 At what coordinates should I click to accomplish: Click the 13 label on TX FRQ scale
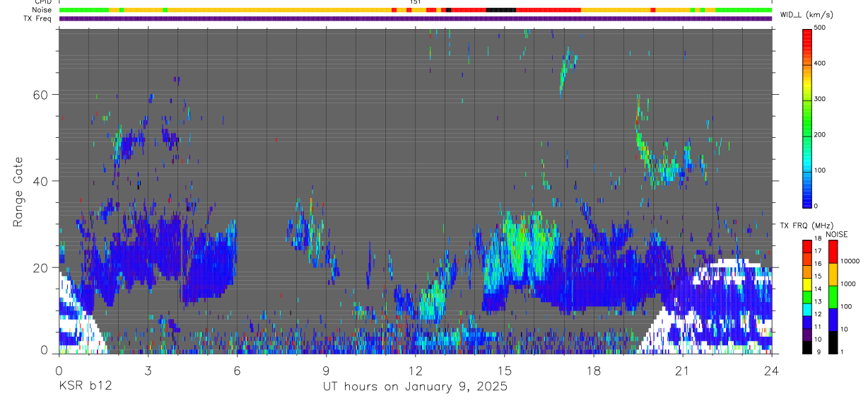click(818, 301)
